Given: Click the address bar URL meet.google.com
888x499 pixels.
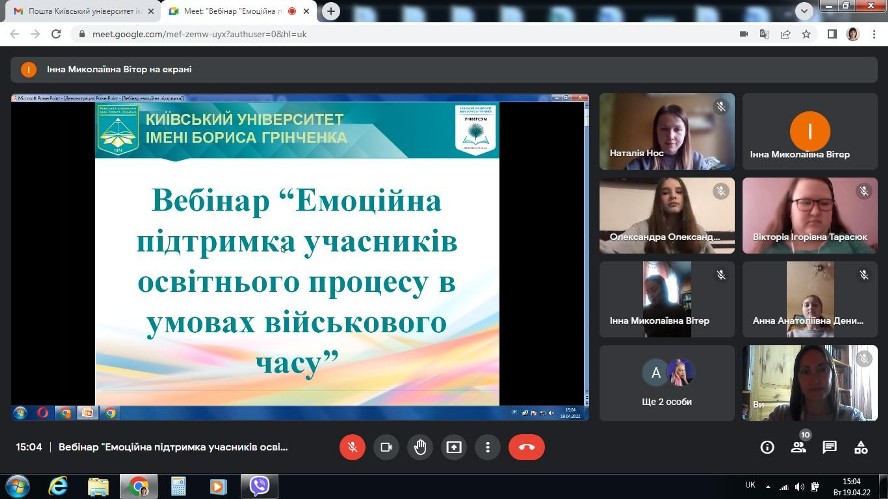Looking at the screenshot, I should [x=199, y=34].
